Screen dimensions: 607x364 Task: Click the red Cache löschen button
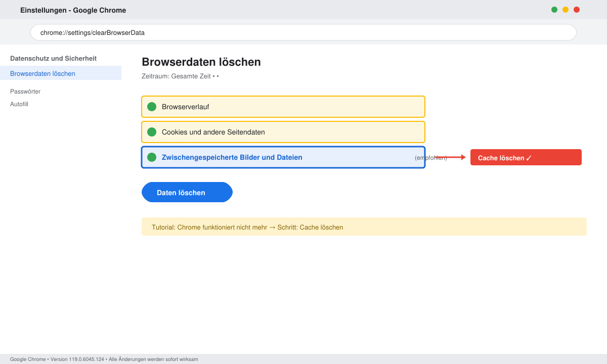(526, 157)
